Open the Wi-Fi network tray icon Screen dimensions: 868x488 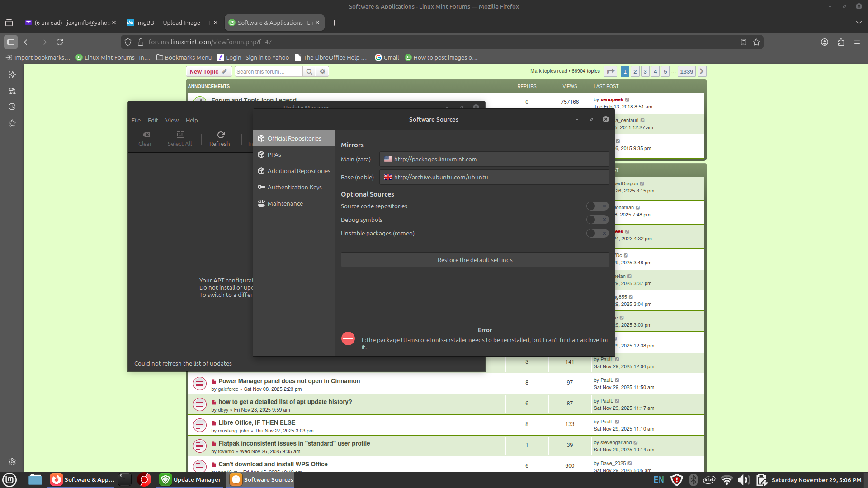click(x=726, y=480)
